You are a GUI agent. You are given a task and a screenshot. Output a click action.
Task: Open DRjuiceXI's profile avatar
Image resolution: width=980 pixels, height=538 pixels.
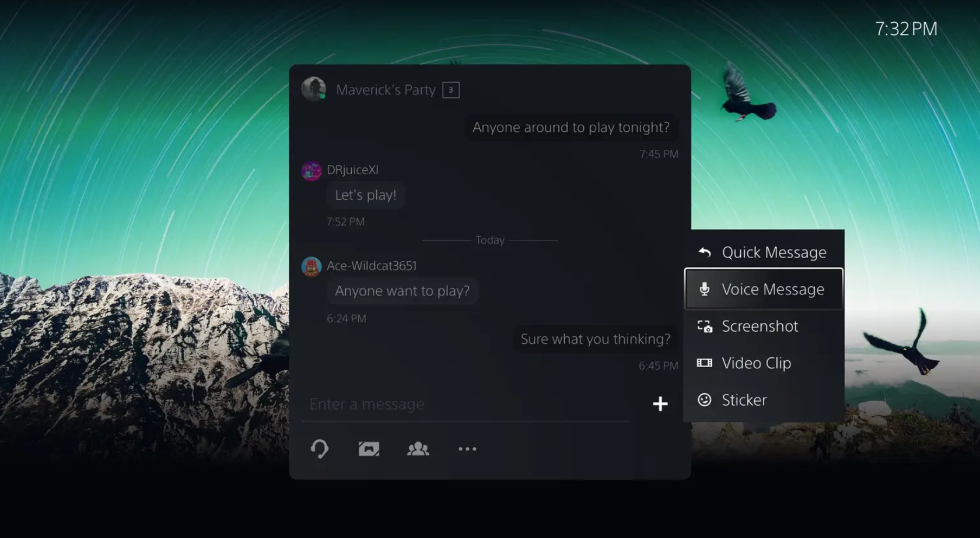click(x=311, y=171)
